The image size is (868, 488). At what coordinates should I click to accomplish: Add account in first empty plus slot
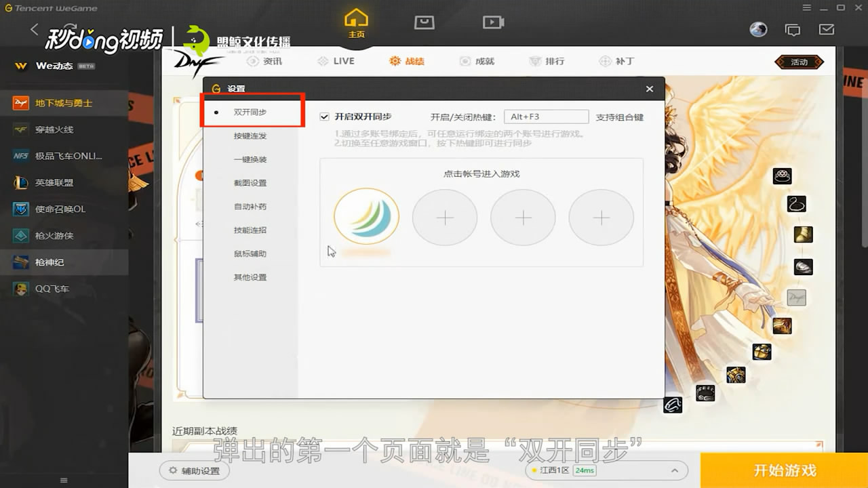coord(445,218)
